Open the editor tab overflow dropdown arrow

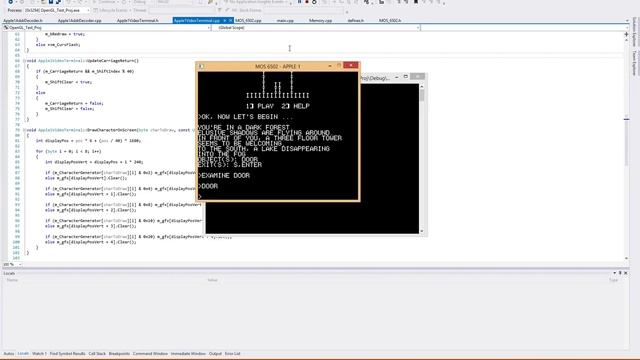627,20
